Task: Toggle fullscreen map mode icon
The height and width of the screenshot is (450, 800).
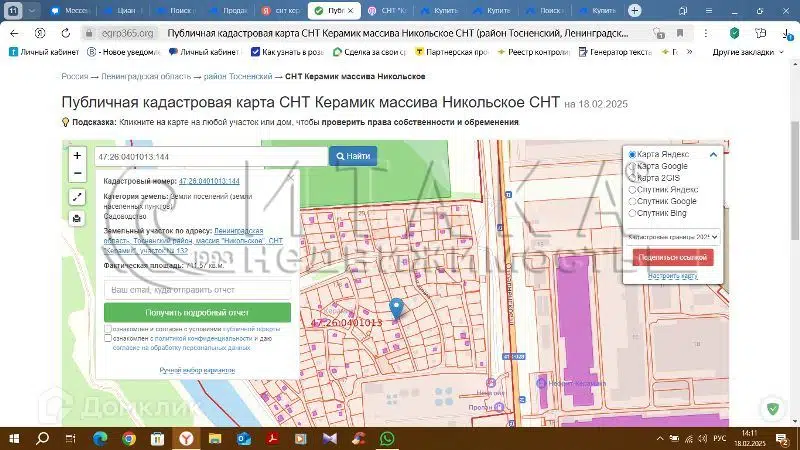Action: 77,198
